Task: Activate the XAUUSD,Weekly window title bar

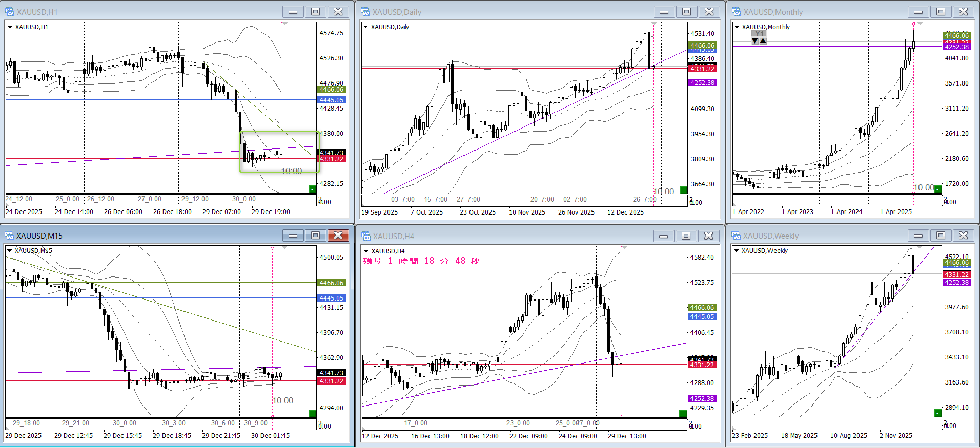Action: tap(820, 236)
